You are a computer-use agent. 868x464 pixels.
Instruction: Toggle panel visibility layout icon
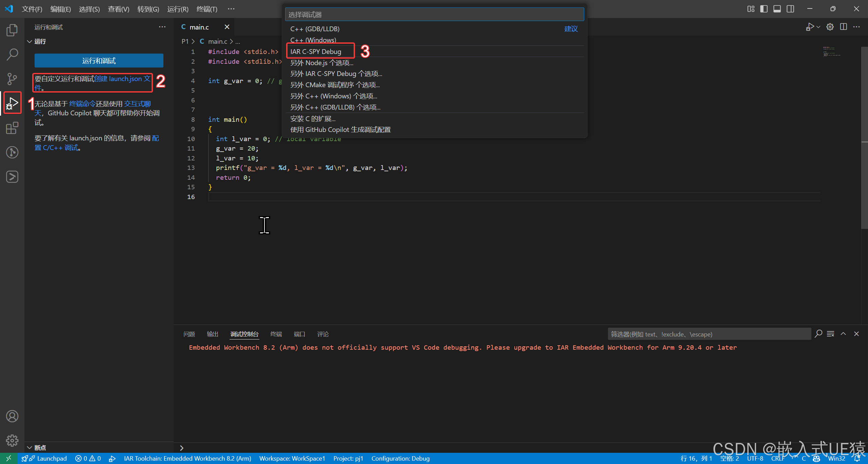pyautogui.click(x=777, y=9)
